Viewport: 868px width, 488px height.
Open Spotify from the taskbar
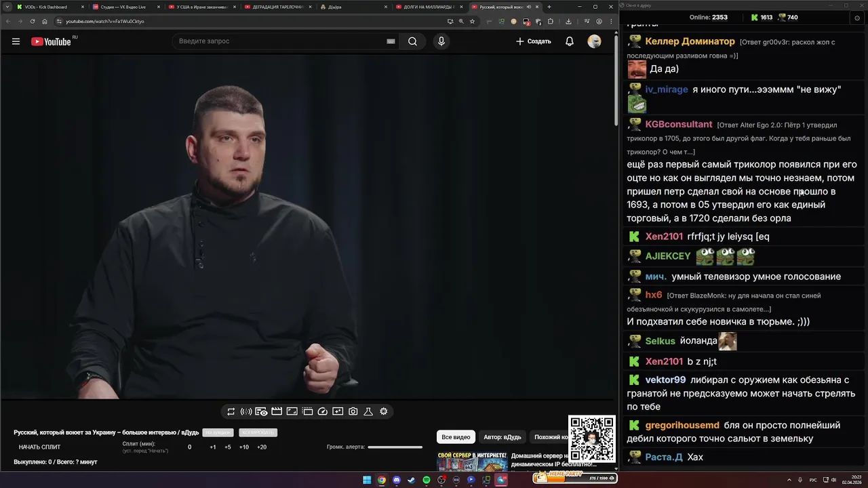(427, 480)
